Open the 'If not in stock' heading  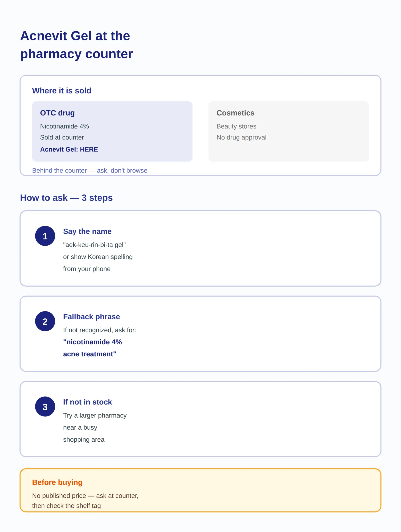(87, 402)
